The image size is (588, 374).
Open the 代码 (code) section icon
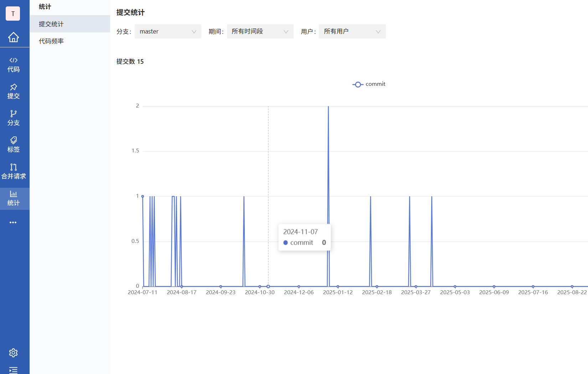[13, 64]
